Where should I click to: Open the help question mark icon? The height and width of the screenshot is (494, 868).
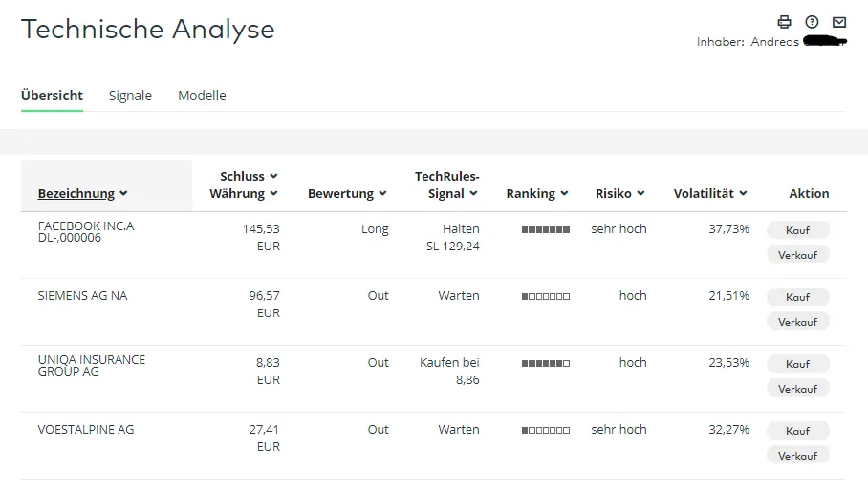pos(813,22)
